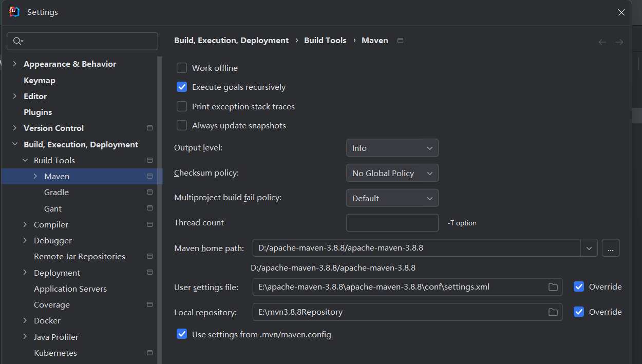Select Kubernetes in settings tree
642x364 pixels.
click(55, 353)
